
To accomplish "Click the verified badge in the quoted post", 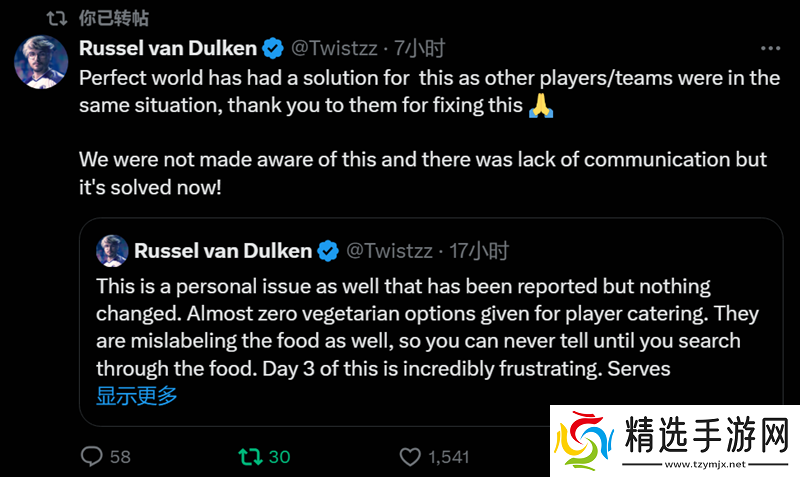I will pyautogui.click(x=328, y=250).
